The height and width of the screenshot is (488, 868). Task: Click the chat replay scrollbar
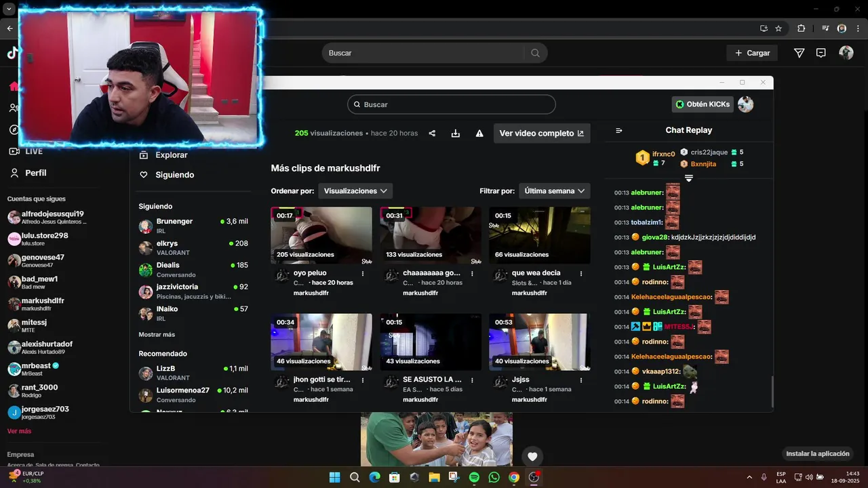[x=772, y=392]
